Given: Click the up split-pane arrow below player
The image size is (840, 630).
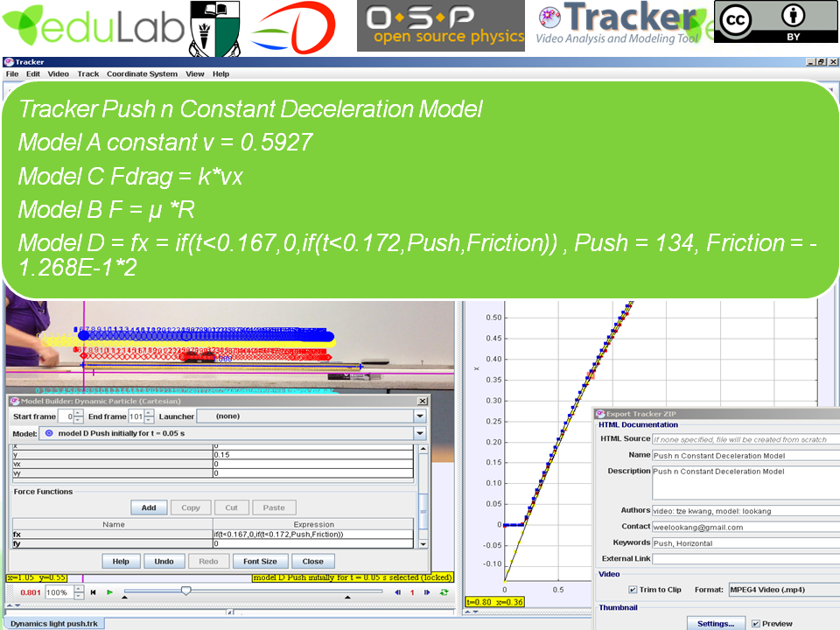Looking at the screenshot, I should tap(9, 605).
